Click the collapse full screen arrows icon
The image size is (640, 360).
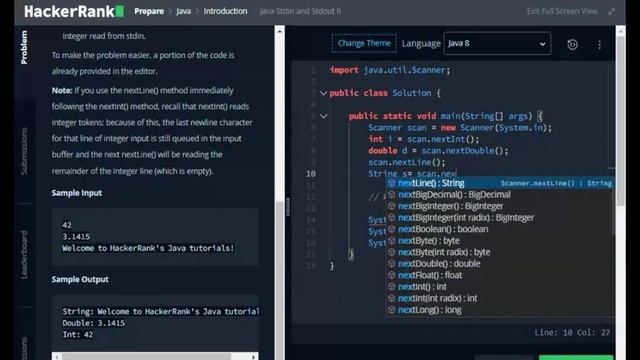tap(611, 11)
